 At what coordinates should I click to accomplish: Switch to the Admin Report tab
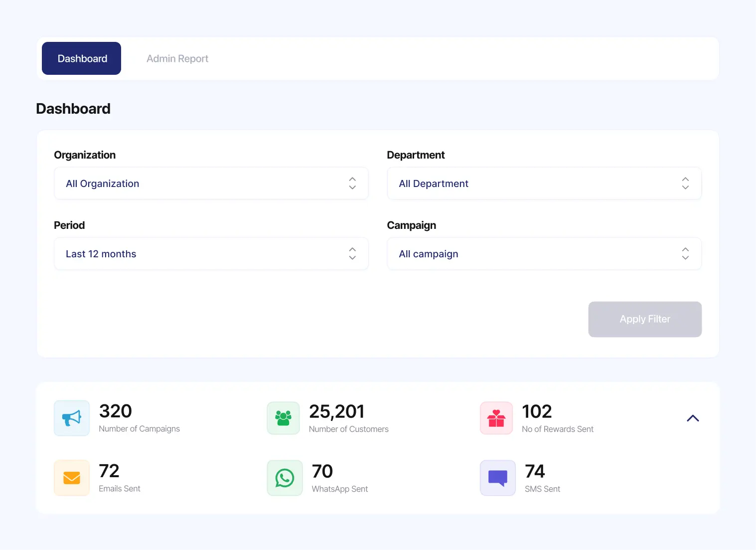(177, 58)
